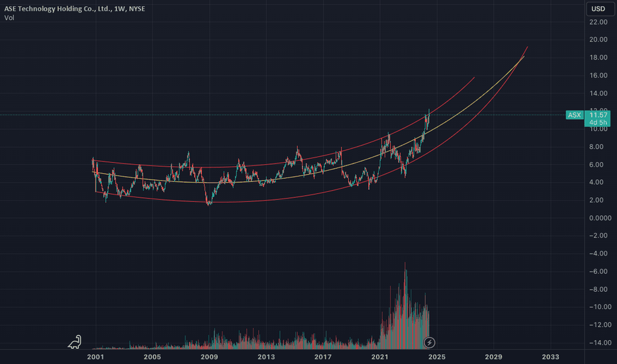Click the 2.00 price scale label
The height and width of the screenshot is (364, 617).
coord(596,200)
